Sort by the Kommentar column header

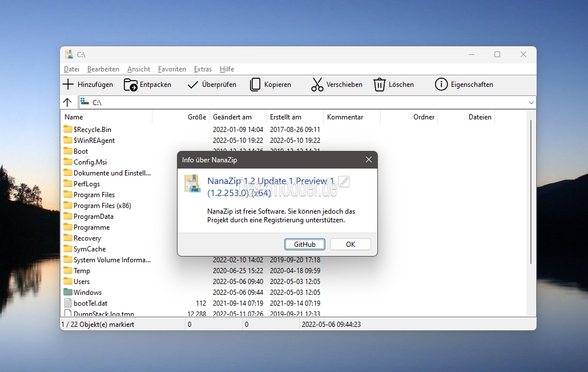pyautogui.click(x=352, y=117)
